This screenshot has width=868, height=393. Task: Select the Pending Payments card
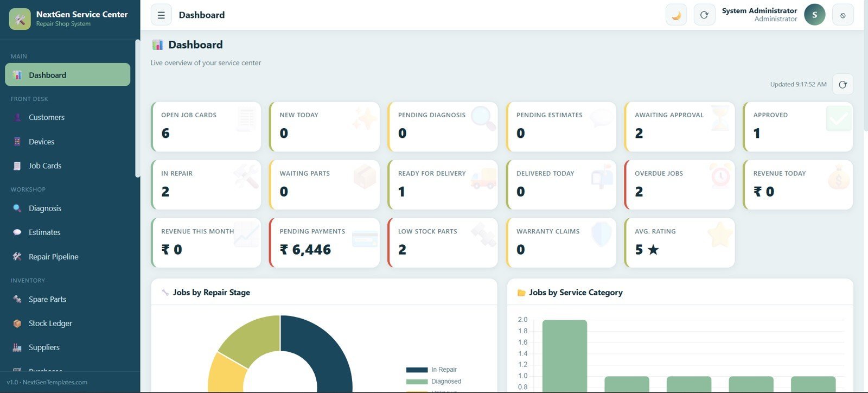pos(324,243)
